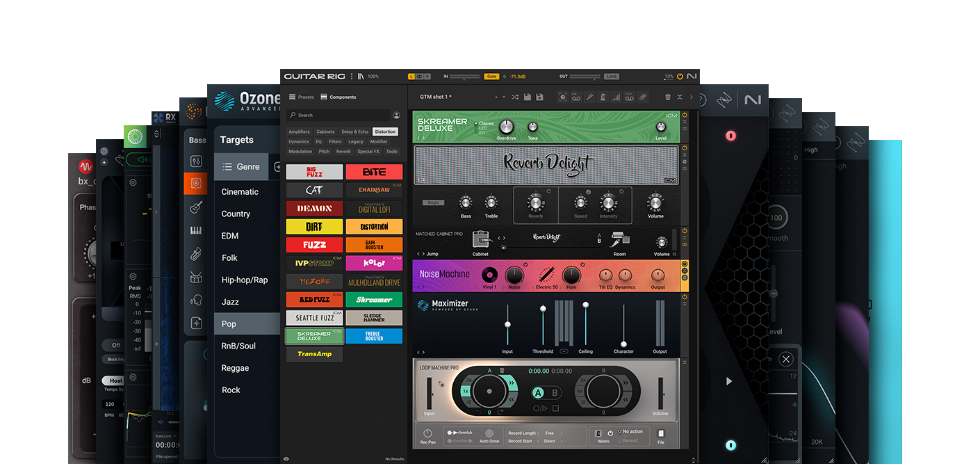Select the piano keys icon in the sidebar
This screenshot has height=464, width=980.
click(196, 230)
